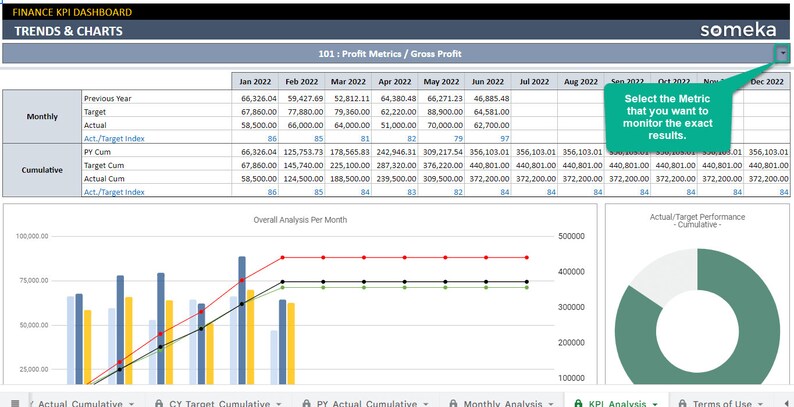Select cell 178,565.83 in PY Cum row
This screenshot has height=407, width=794.
pos(348,152)
